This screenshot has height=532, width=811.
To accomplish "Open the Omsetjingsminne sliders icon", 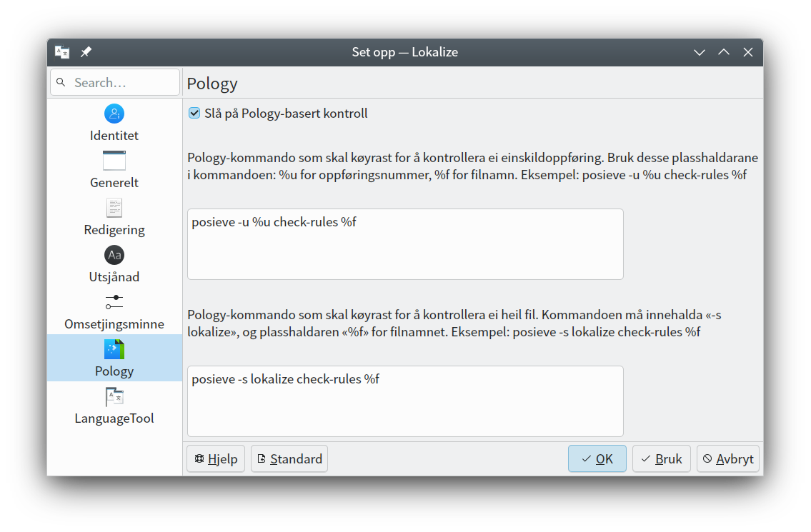I will pyautogui.click(x=114, y=302).
